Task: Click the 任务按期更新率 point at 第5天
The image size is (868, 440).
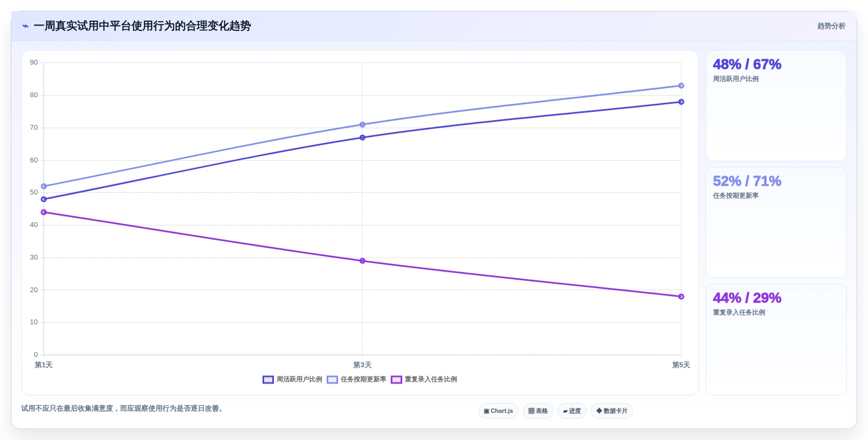Action: [x=681, y=86]
